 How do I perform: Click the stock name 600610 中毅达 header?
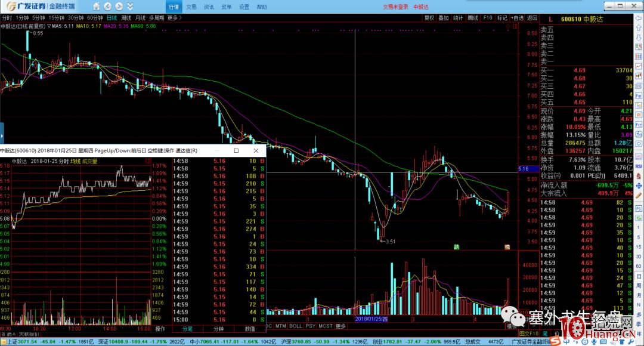[581, 19]
